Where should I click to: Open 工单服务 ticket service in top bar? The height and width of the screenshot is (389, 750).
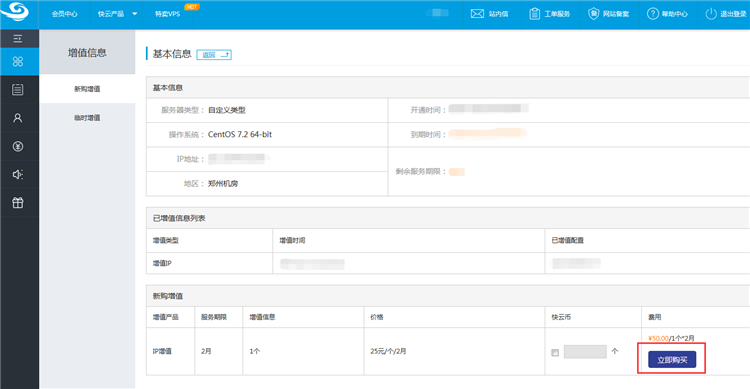[x=549, y=14]
